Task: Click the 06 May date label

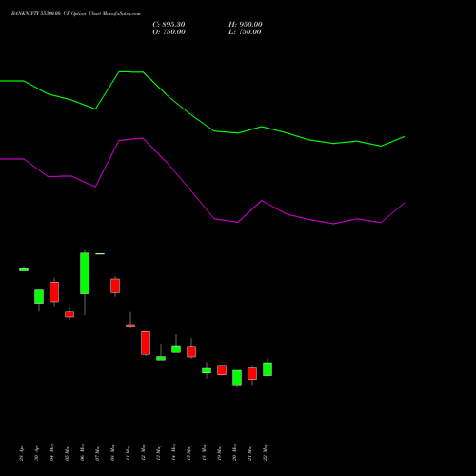Action: pos(82,452)
